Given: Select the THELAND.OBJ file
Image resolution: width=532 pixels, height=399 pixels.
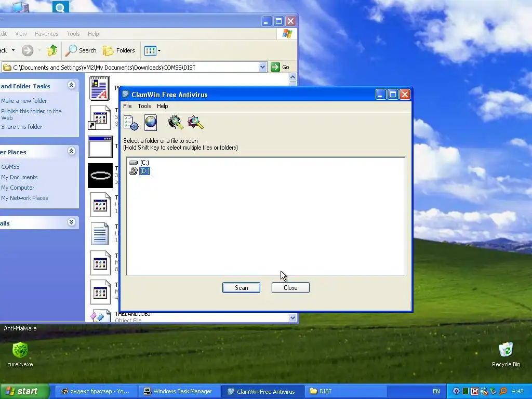Looking at the screenshot, I should pyautogui.click(x=132, y=314).
